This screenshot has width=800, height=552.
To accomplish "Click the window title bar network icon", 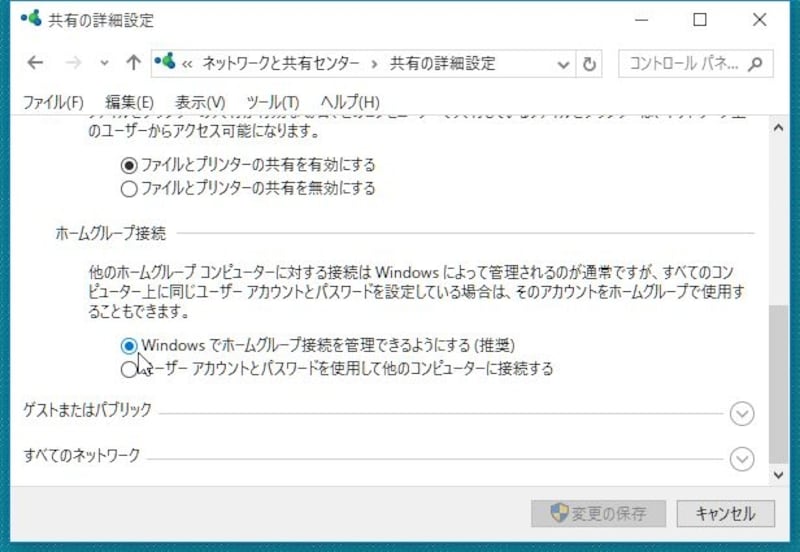I will click(31, 18).
